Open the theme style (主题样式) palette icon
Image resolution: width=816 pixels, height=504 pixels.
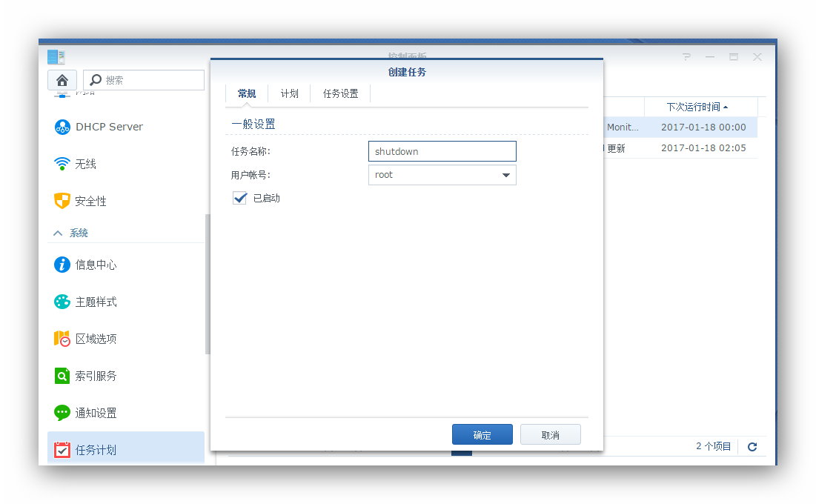pyautogui.click(x=62, y=302)
